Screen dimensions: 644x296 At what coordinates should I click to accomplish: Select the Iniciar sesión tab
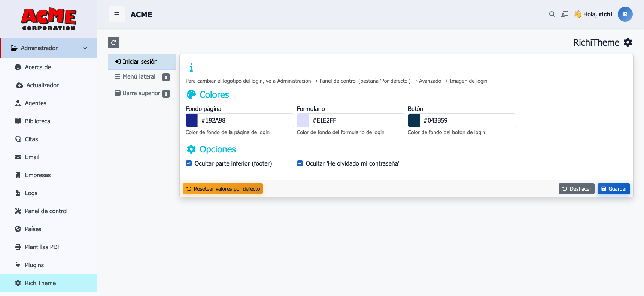pyautogui.click(x=140, y=61)
